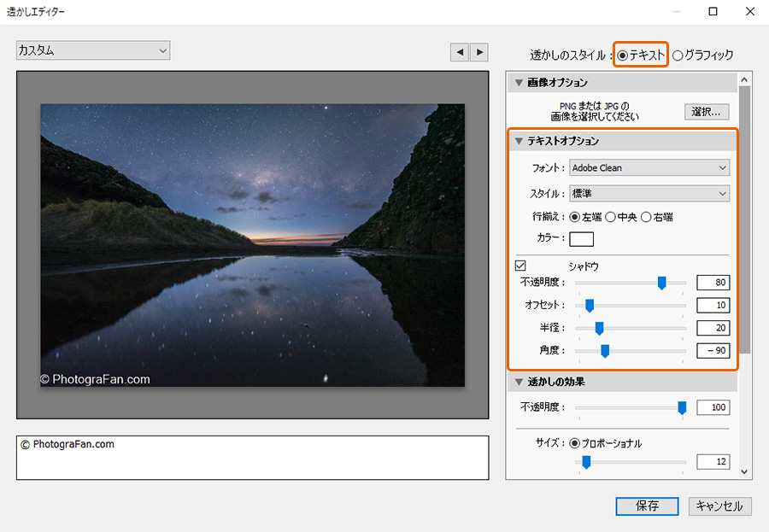Click the キャンセル button
Viewport: 769px width, 532px height.
click(720, 506)
